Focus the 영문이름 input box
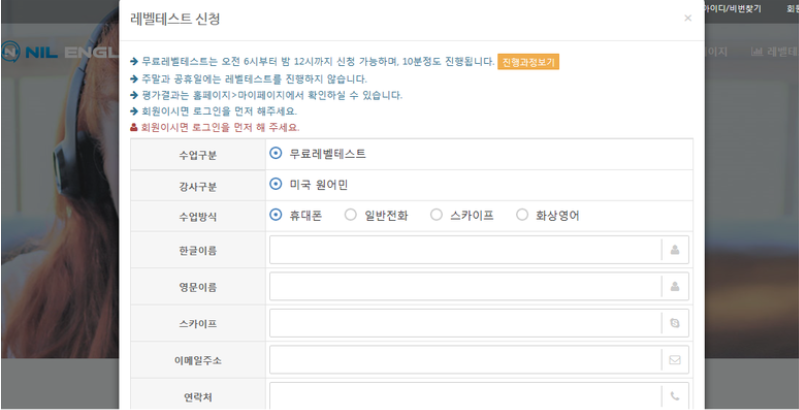The width and height of the screenshot is (799, 410). tap(465, 287)
